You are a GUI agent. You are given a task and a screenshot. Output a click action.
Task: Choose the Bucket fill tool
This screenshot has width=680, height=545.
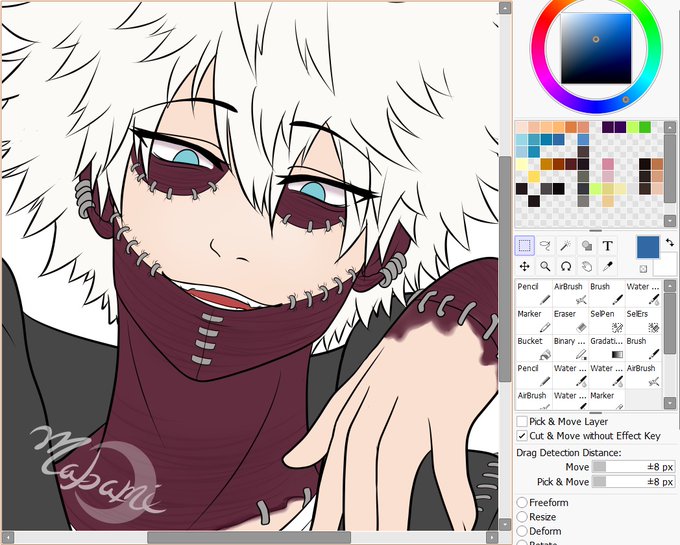pos(533,348)
